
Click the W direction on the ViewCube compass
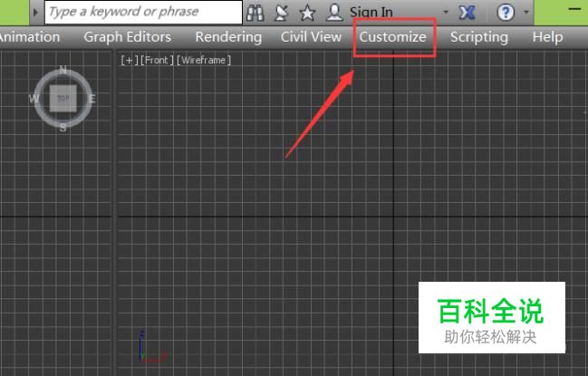click(x=34, y=99)
